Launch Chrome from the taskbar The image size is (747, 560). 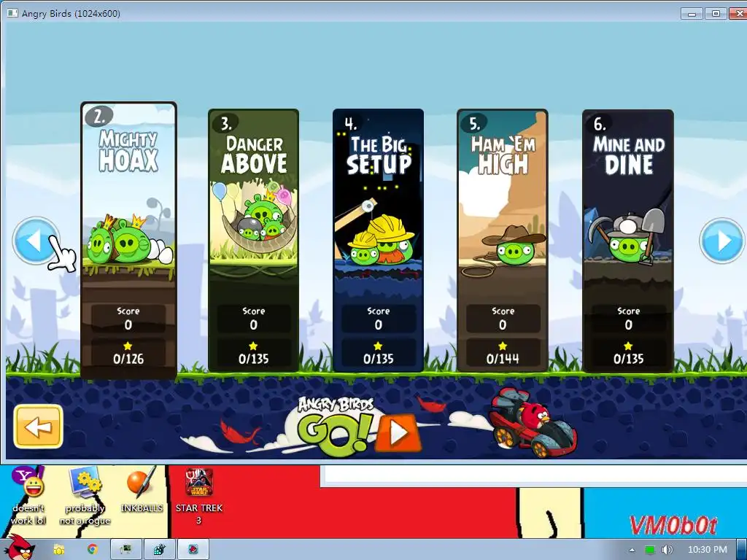click(x=92, y=550)
